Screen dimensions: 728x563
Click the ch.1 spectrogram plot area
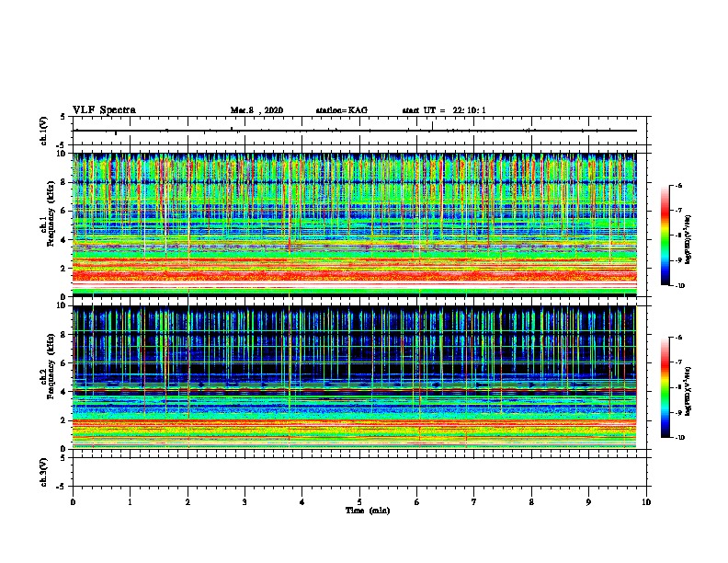(355, 224)
